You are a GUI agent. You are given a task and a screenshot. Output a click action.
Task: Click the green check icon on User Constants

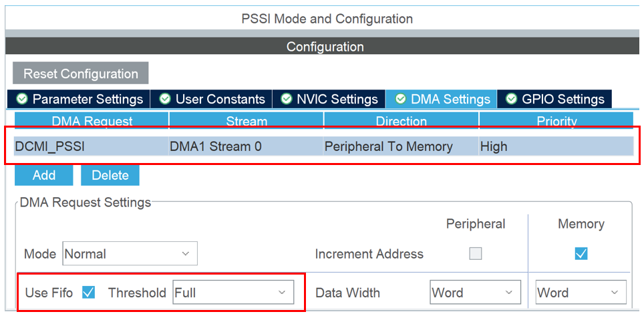(x=165, y=99)
